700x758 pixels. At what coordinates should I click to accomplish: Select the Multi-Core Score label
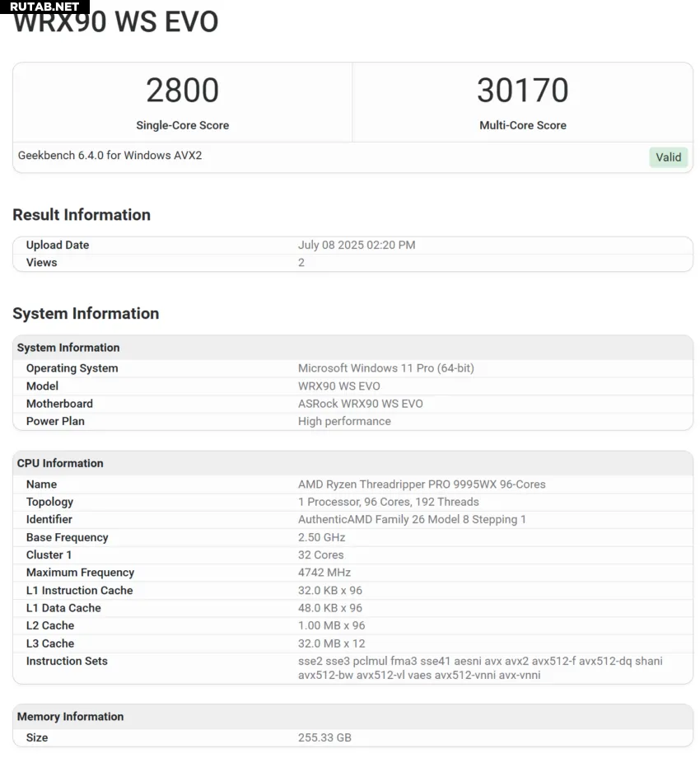522,125
